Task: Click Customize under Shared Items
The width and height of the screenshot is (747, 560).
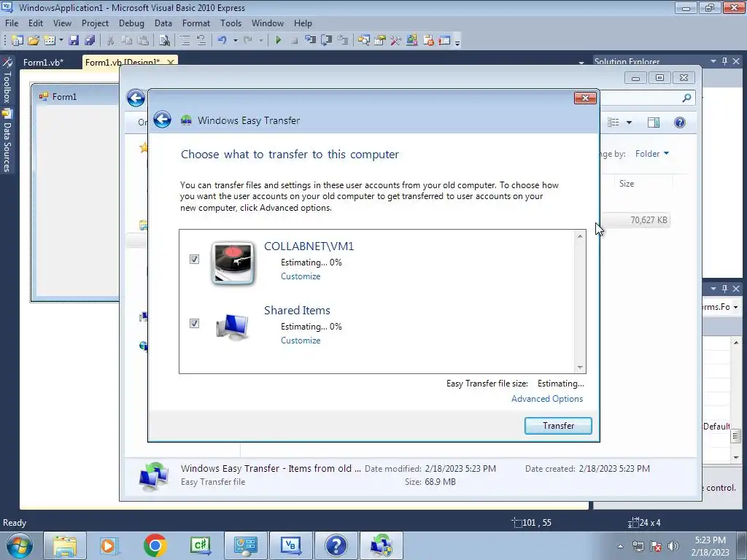Action: [x=301, y=341]
